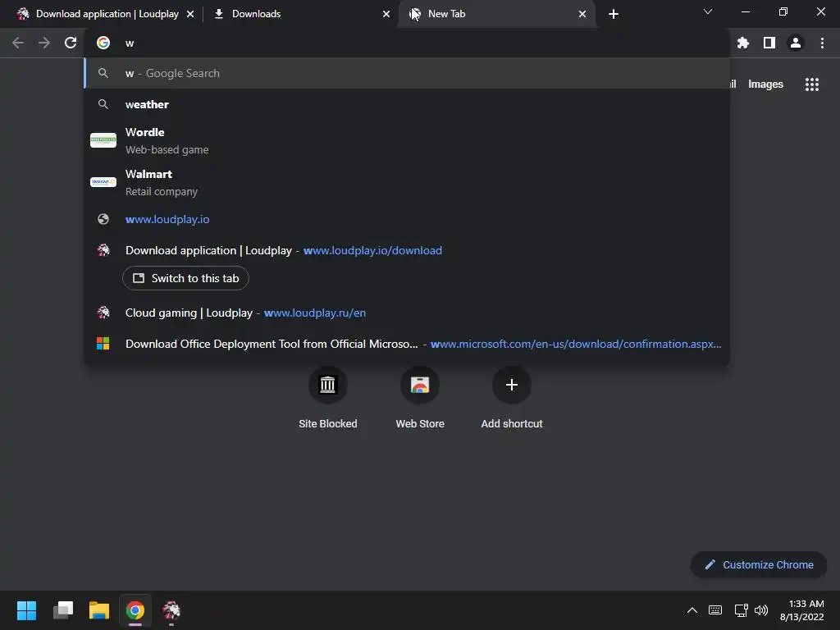
Task: Click the browser back arrow
Action: click(18, 43)
